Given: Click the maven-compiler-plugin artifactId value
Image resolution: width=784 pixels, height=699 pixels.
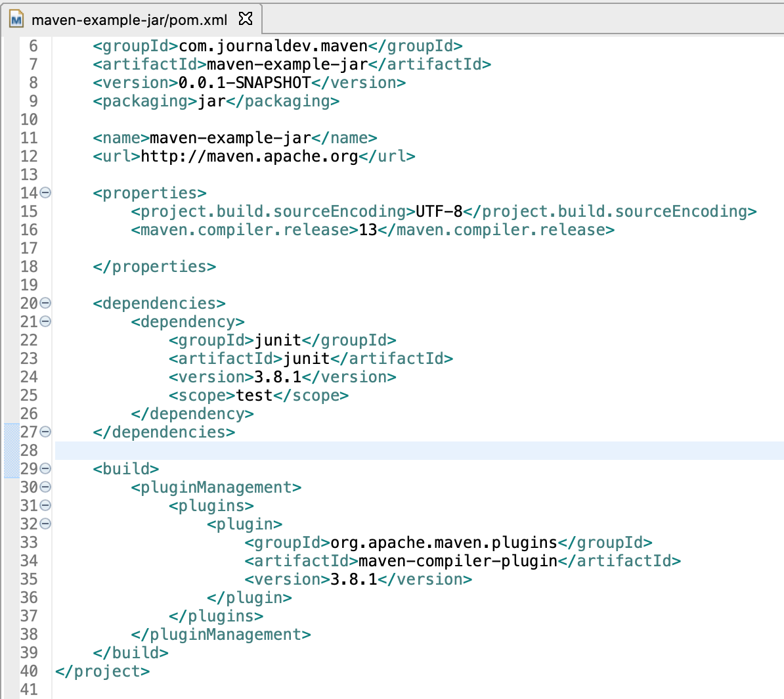Looking at the screenshot, I should tap(458, 561).
